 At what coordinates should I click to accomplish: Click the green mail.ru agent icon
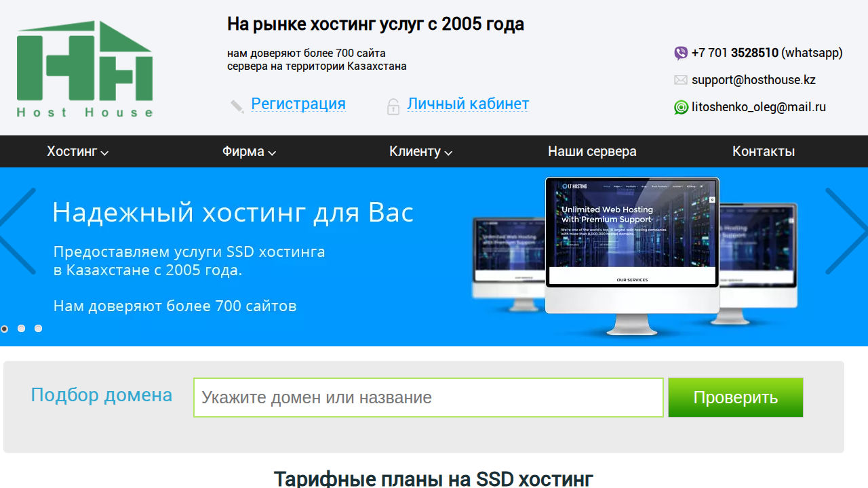click(681, 107)
